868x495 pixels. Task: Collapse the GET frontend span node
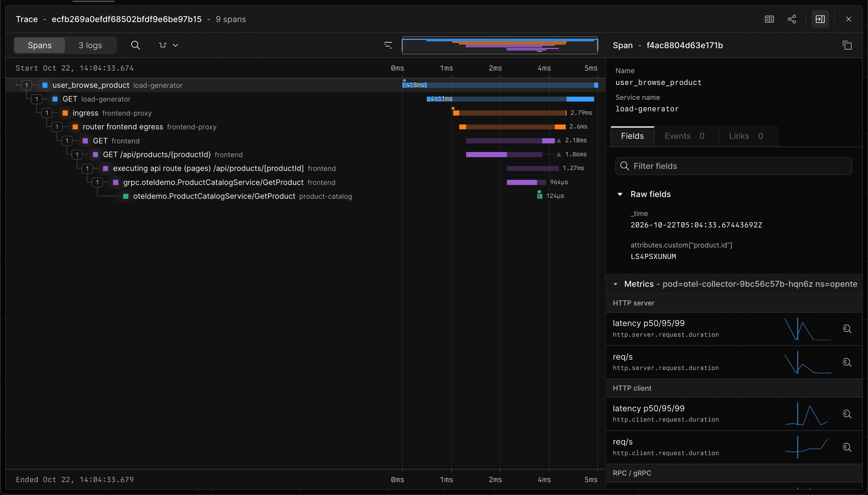coord(67,141)
